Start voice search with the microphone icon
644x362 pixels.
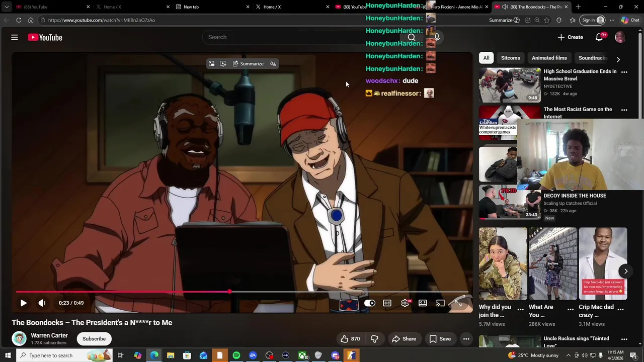(x=437, y=37)
